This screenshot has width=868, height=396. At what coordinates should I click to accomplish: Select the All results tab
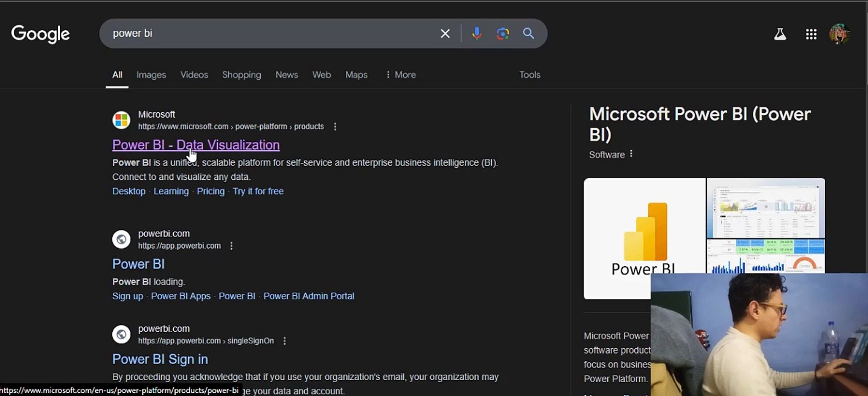pos(117,75)
